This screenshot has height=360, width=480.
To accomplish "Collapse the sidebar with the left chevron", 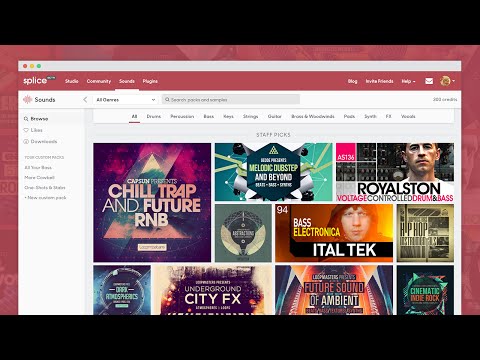I will coord(85,99).
